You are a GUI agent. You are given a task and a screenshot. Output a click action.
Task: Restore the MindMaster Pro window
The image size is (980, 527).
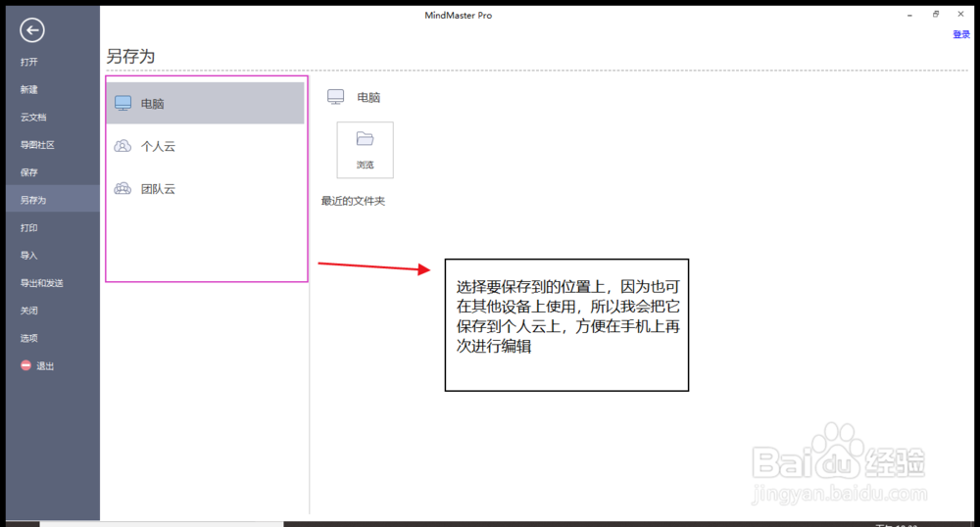click(x=936, y=14)
